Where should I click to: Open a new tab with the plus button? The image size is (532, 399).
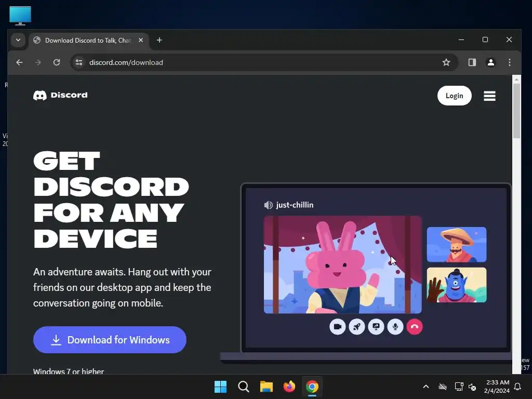pyautogui.click(x=159, y=41)
